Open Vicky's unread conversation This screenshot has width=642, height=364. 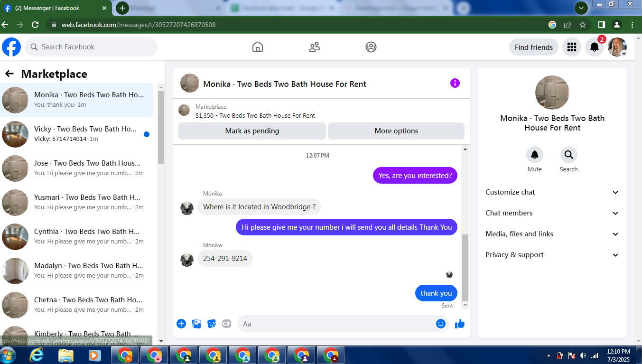(x=77, y=134)
